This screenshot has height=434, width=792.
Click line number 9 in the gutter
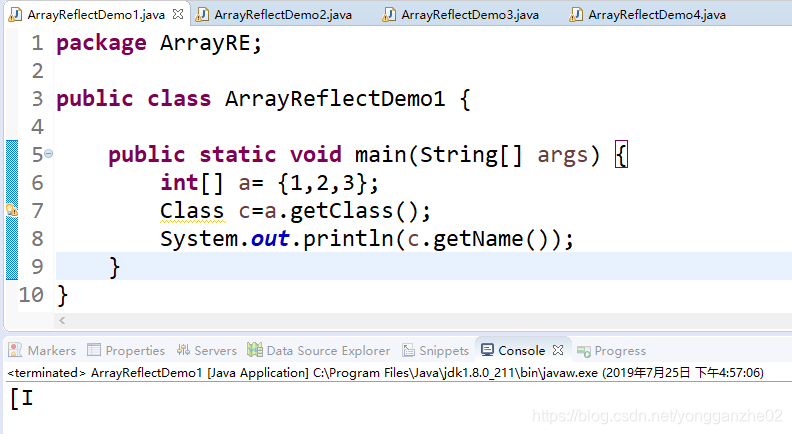point(37,266)
